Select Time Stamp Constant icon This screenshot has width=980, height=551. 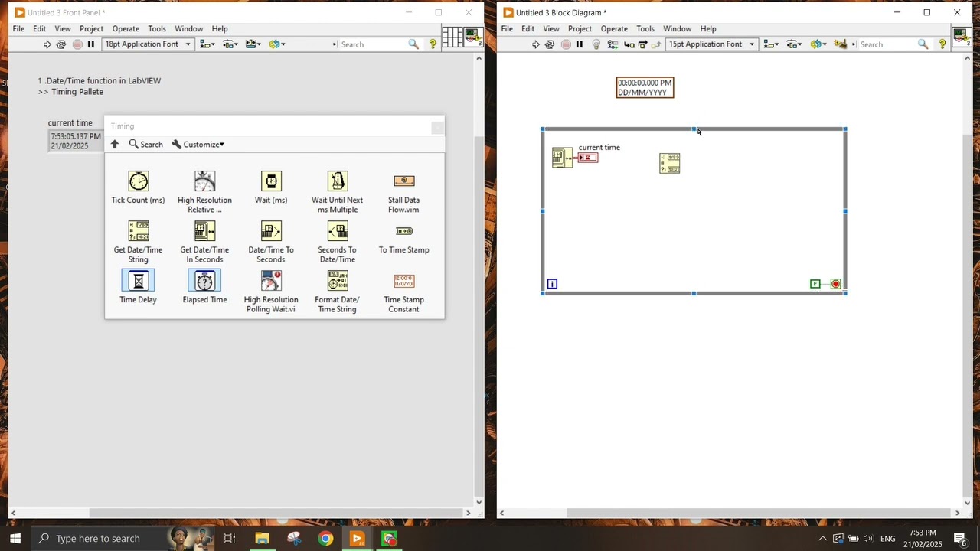point(403,281)
